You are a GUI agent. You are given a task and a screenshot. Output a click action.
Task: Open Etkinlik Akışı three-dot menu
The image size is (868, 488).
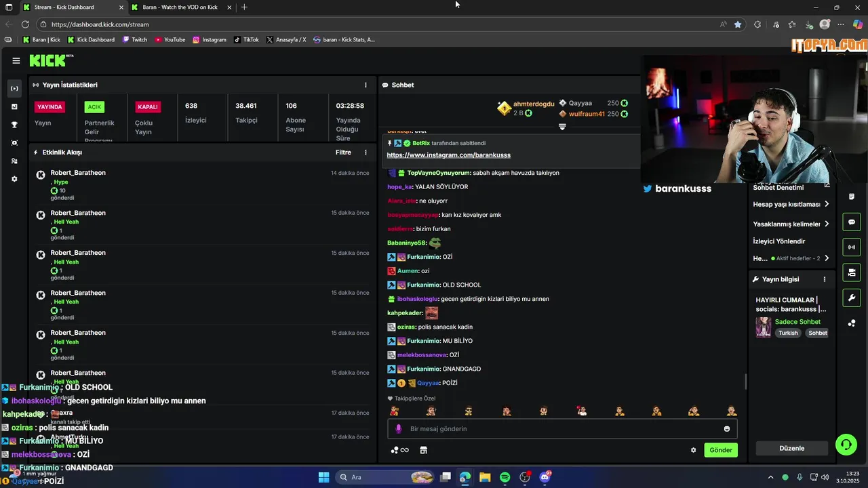[366, 152]
